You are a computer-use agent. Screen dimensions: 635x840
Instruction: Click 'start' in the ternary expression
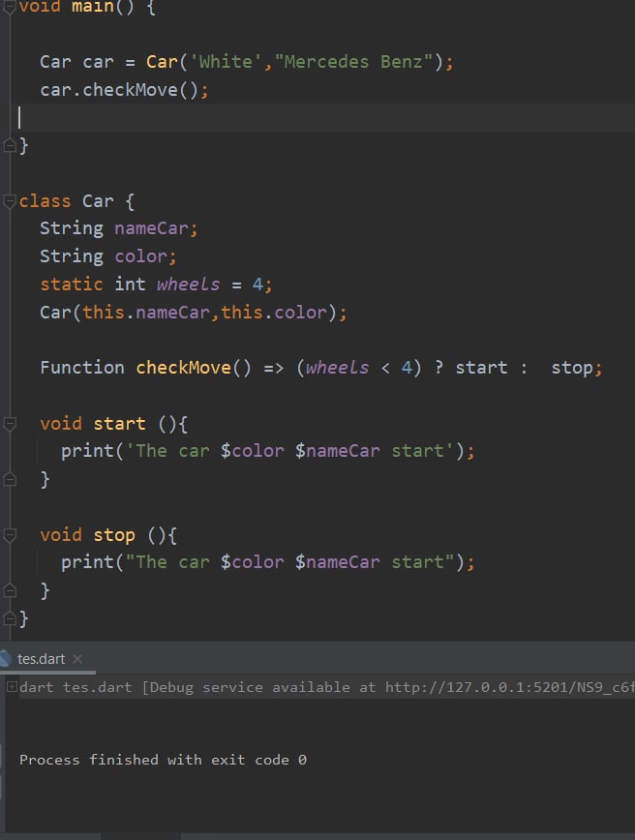pos(481,368)
